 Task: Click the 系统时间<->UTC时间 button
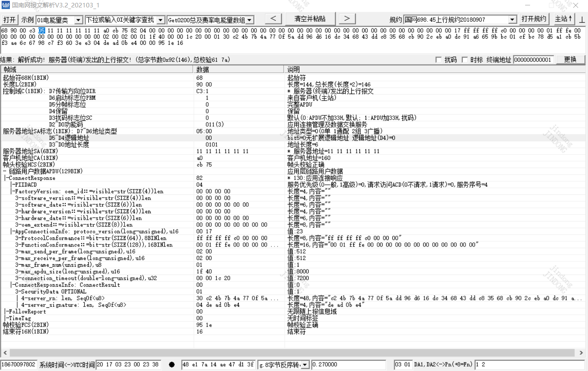(67, 365)
